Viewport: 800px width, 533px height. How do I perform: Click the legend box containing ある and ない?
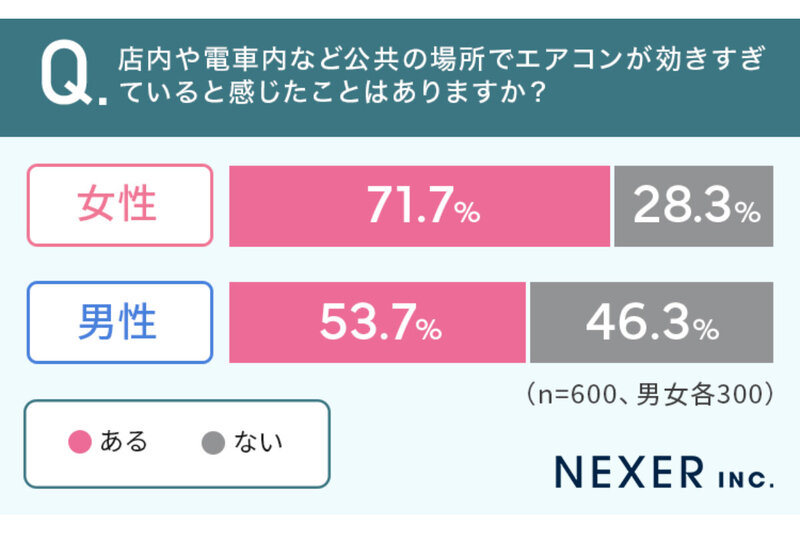(x=177, y=444)
